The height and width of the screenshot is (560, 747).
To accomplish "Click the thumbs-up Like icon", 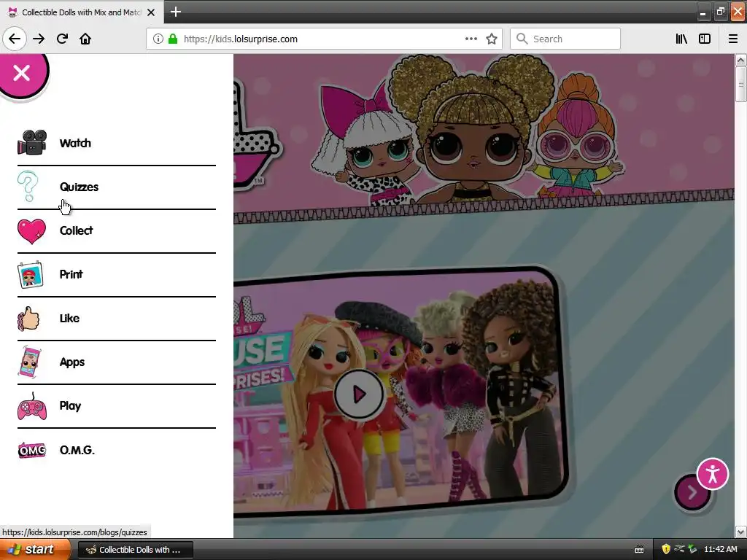I will (28, 318).
